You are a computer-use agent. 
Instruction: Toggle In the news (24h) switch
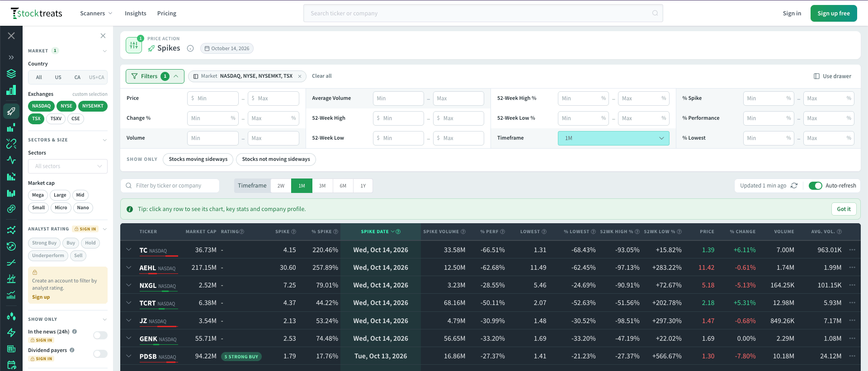[x=100, y=335]
